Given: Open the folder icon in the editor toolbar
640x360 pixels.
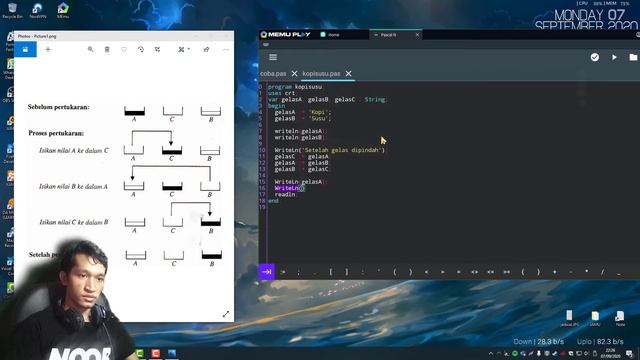Looking at the screenshot, I should pyautogui.click(x=633, y=57).
